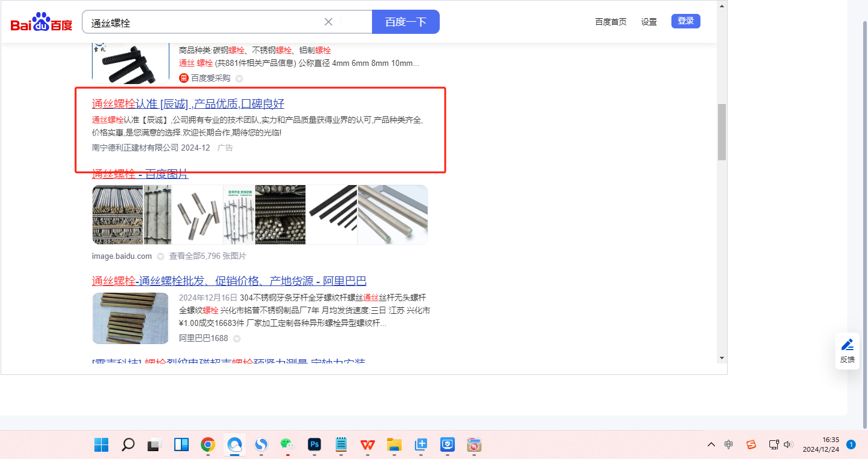
Task: Click the 百度爱采购 red badge icon
Action: pos(184,78)
